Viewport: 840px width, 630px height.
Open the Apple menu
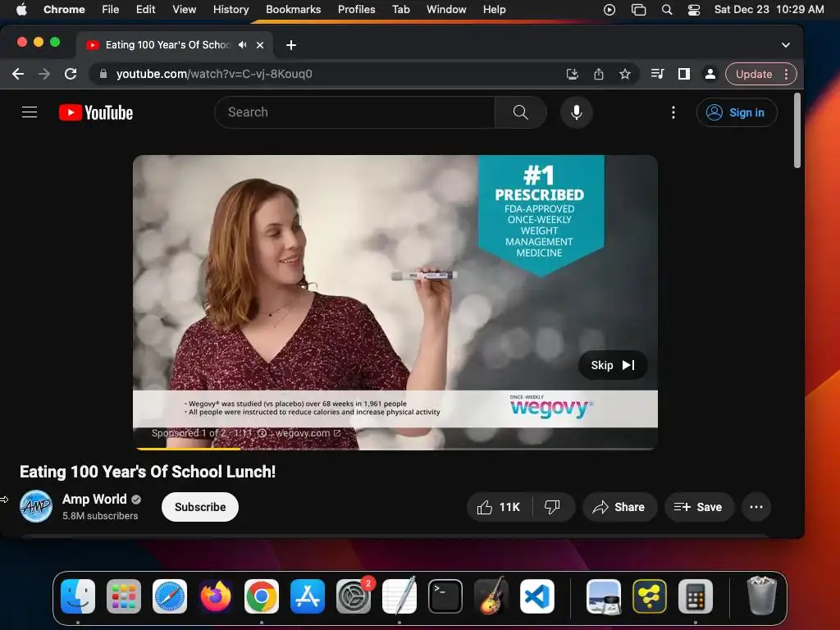click(x=21, y=9)
